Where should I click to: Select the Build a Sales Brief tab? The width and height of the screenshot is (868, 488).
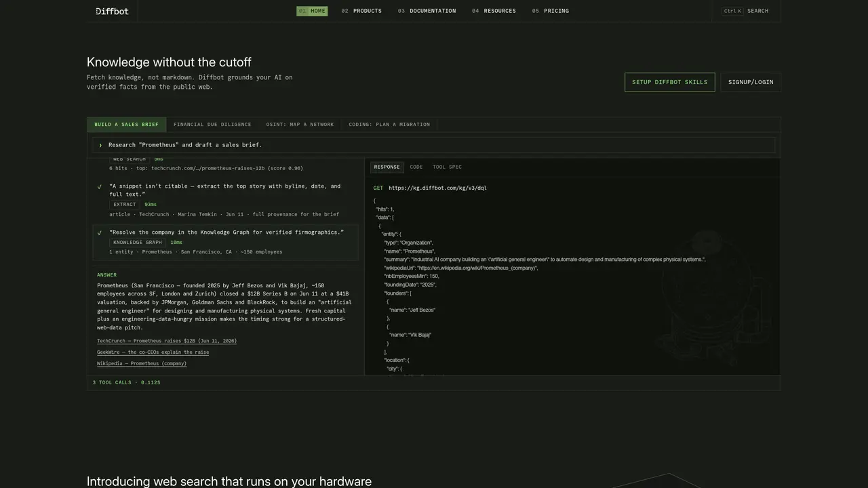coord(126,125)
